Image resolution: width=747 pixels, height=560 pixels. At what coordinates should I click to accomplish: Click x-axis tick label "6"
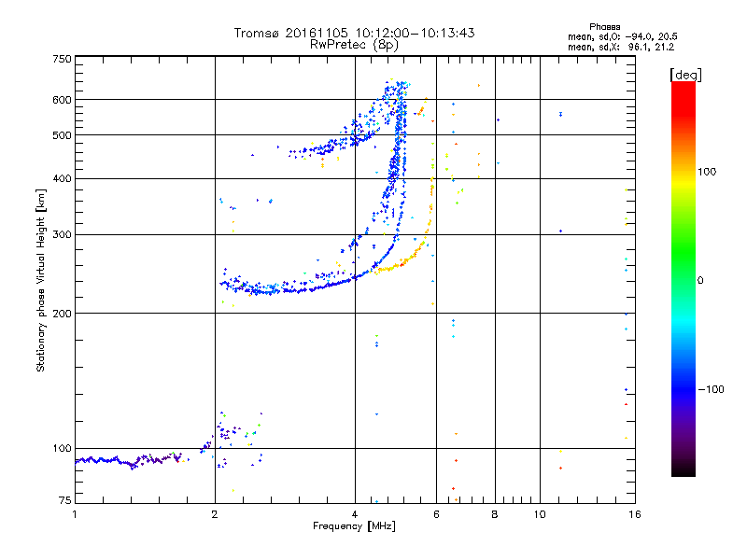(x=436, y=514)
